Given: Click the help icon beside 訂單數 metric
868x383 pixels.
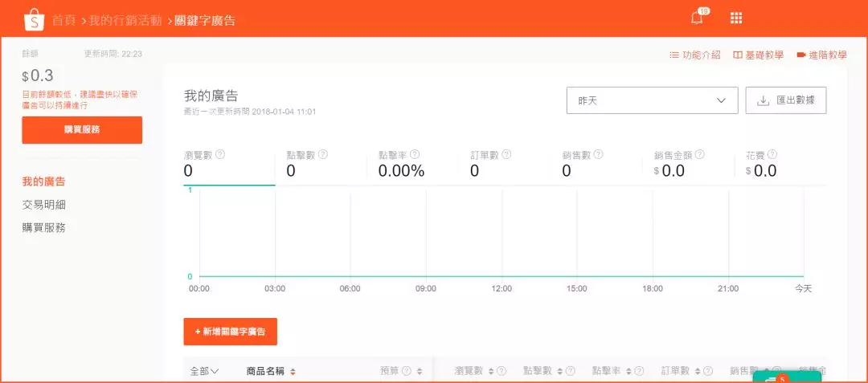Looking at the screenshot, I should (506, 154).
